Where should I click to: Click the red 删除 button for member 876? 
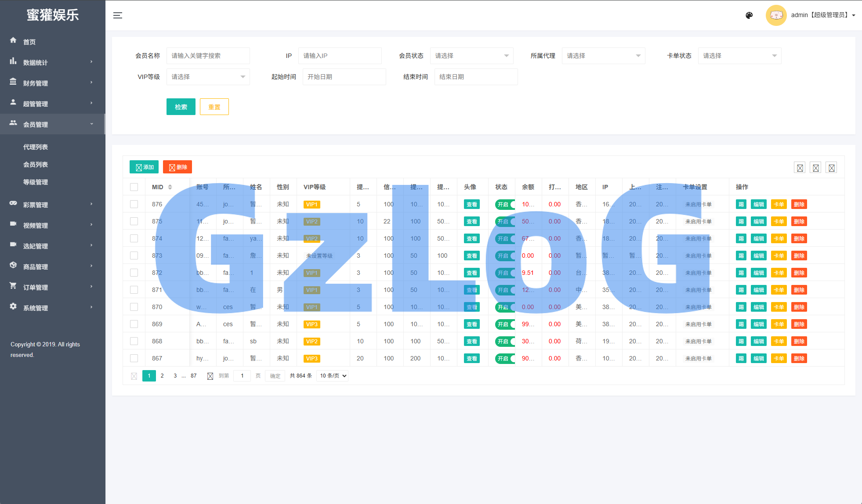tap(799, 205)
